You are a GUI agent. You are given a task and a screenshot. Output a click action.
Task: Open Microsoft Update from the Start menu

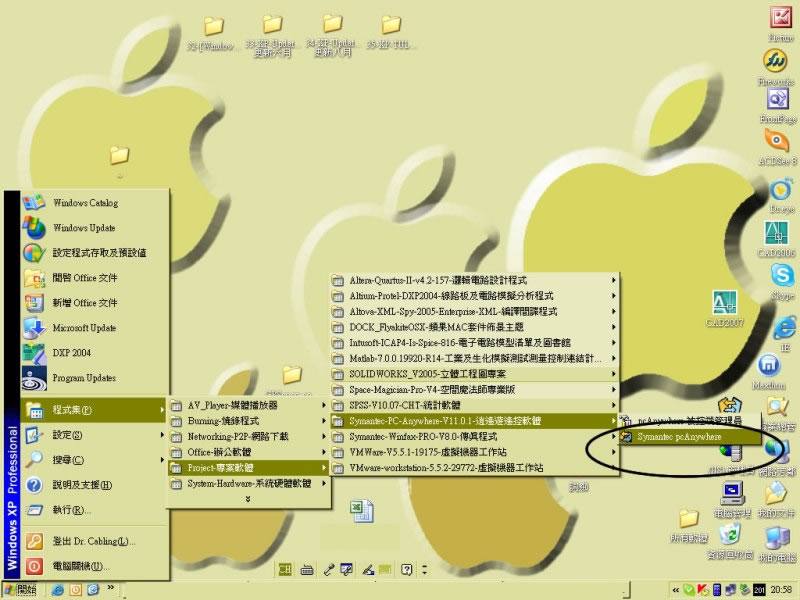[x=95, y=328]
